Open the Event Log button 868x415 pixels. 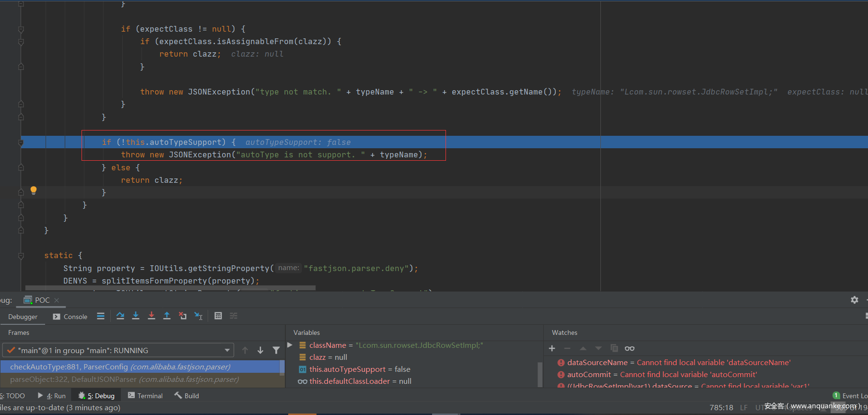850,396
